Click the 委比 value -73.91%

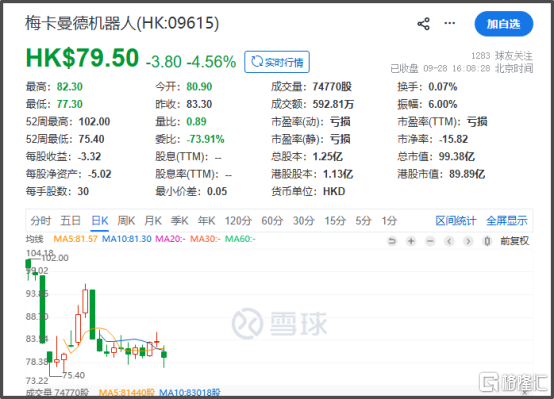[x=206, y=139]
